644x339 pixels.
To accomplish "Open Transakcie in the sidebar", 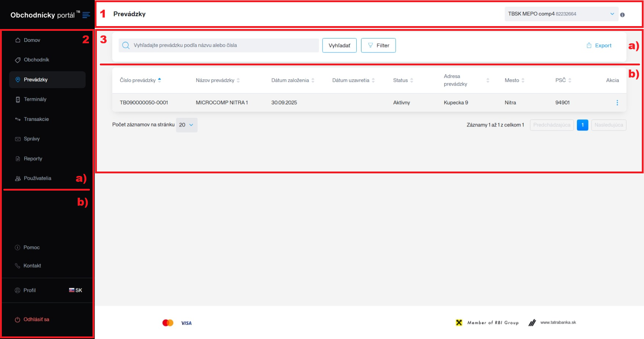I will point(36,119).
